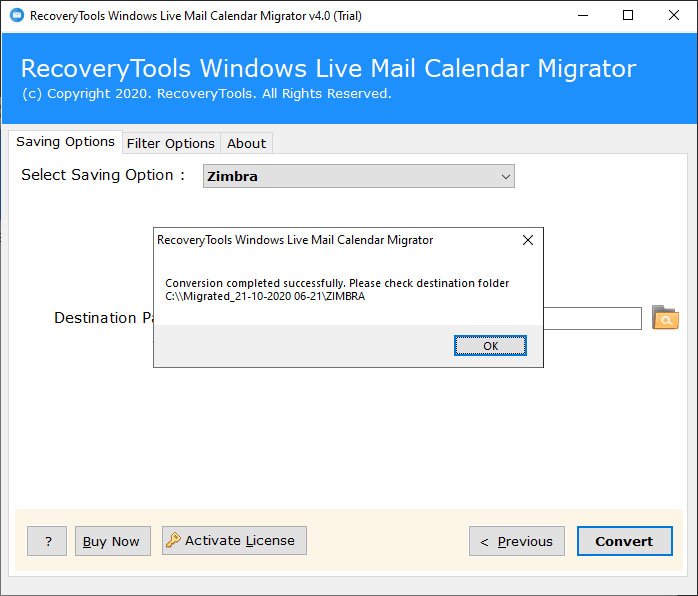Click the destination path text ending in ZIMBRA
698x596 pixels.
pyautogui.click(x=265, y=296)
